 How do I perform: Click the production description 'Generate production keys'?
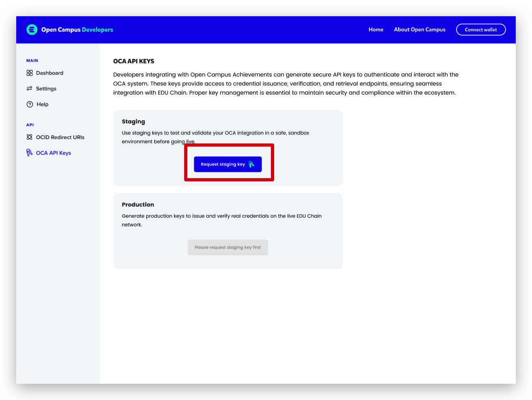tap(222, 220)
